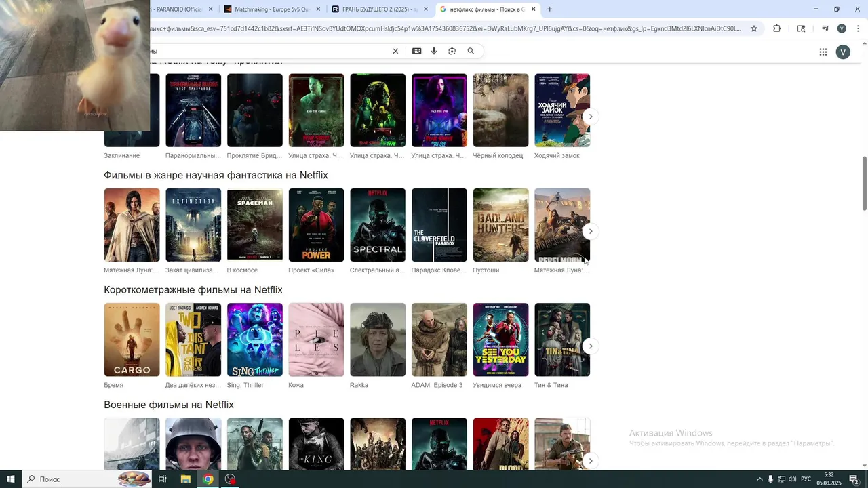Click the magnifier search button

pyautogui.click(x=471, y=52)
